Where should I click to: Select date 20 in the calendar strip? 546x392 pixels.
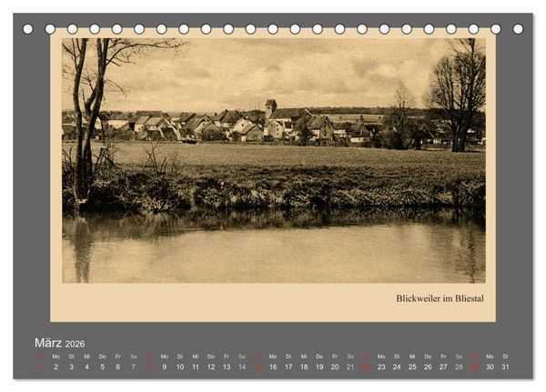335,367
